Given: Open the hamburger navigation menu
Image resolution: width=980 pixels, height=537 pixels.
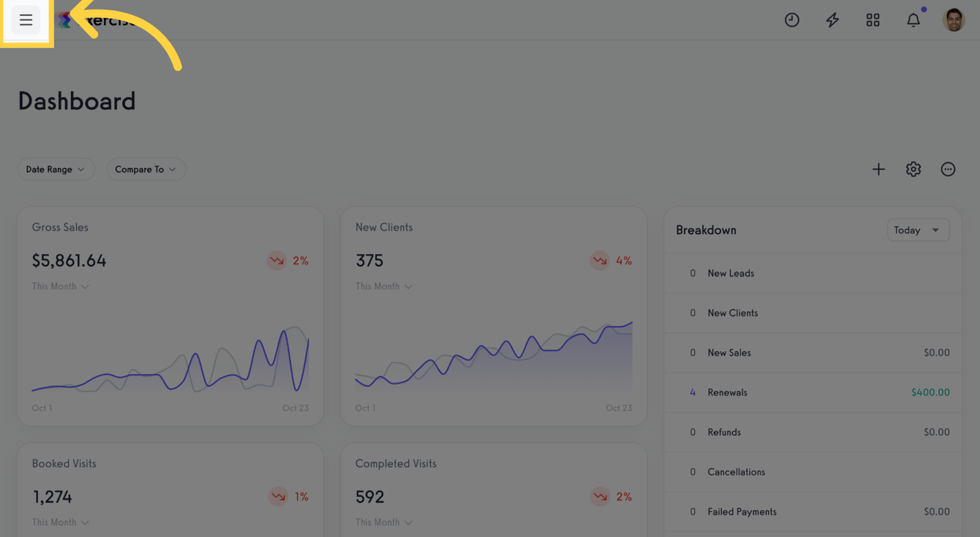Looking at the screenshot, I should coord(26,20).
